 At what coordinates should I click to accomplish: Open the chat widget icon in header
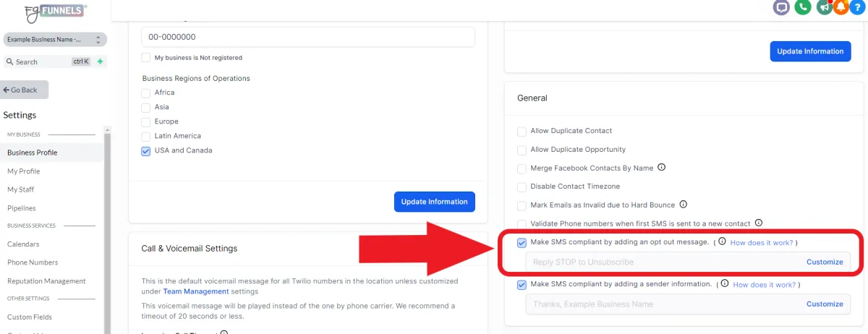(x=781, y=7)
